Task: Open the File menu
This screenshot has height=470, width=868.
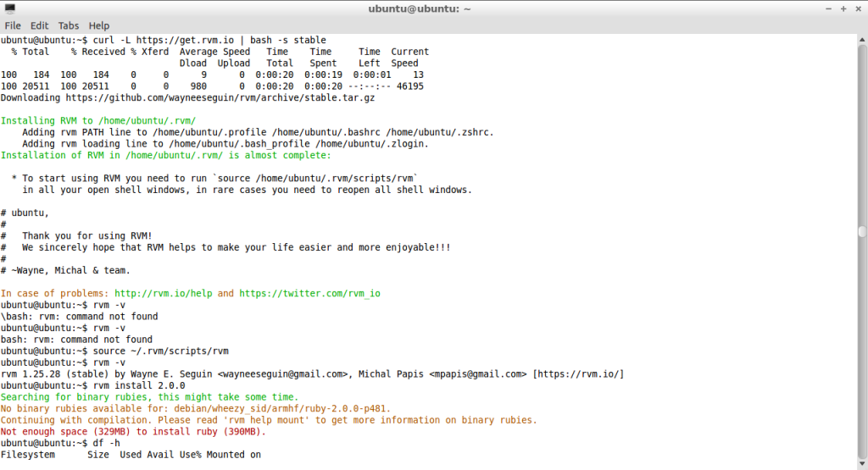Action: click(13, 25)
